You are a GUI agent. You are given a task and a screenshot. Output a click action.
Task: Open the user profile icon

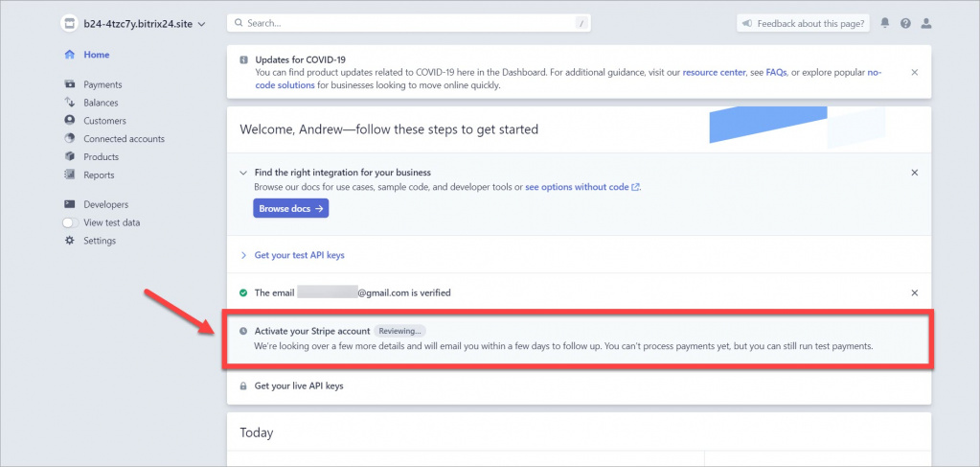pos(926,23)
